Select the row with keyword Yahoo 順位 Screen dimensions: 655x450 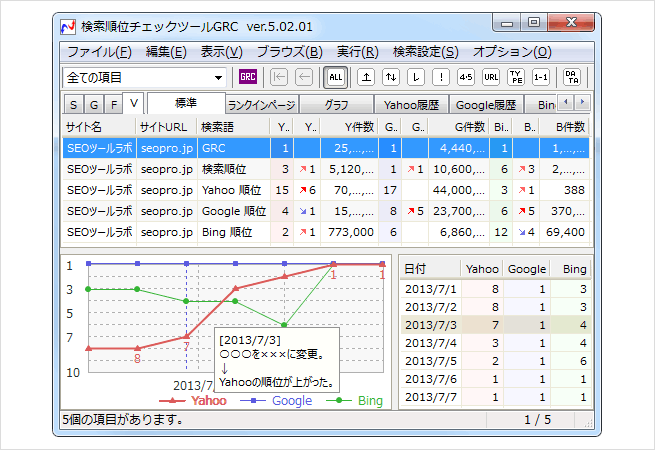(x=326, y=190)
